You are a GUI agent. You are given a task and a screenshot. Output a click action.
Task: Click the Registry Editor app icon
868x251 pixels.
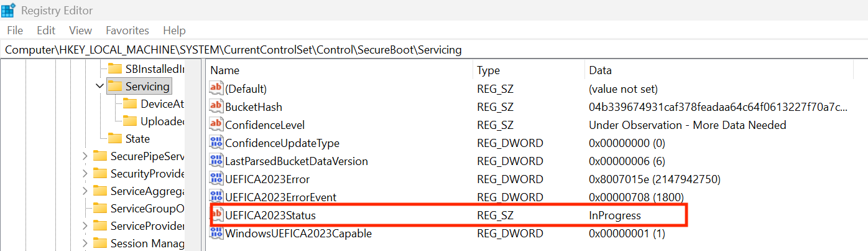9,10
